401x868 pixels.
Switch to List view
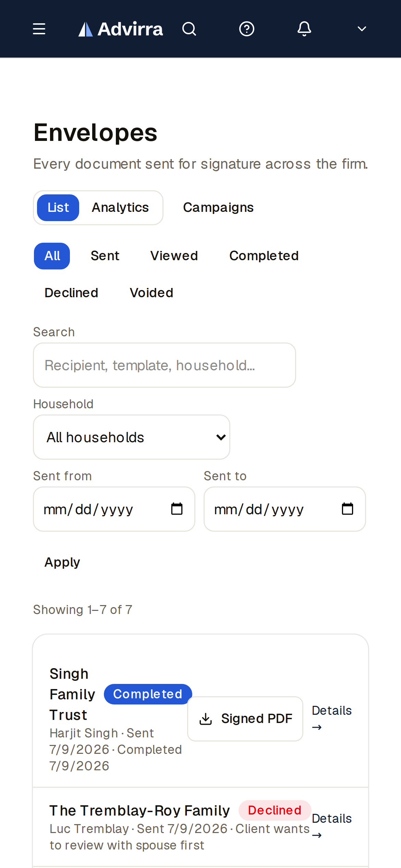[x=58, y=208]
